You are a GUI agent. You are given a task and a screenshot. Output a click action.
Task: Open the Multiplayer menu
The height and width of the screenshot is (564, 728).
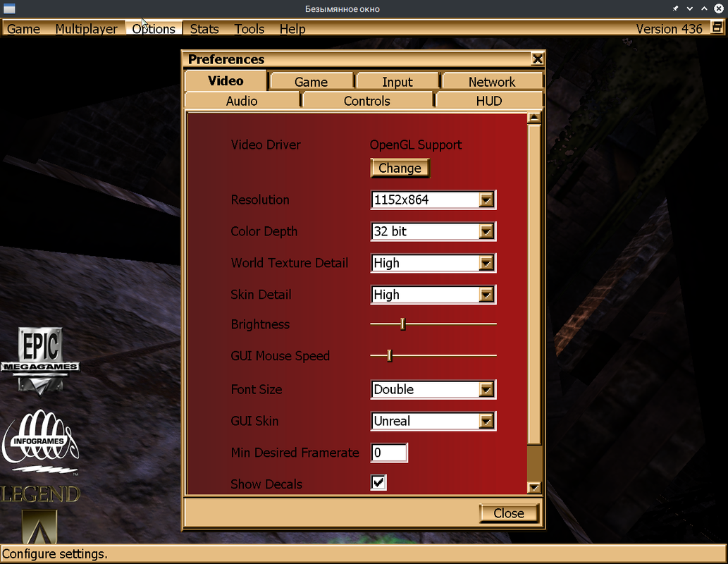point(87,29)
